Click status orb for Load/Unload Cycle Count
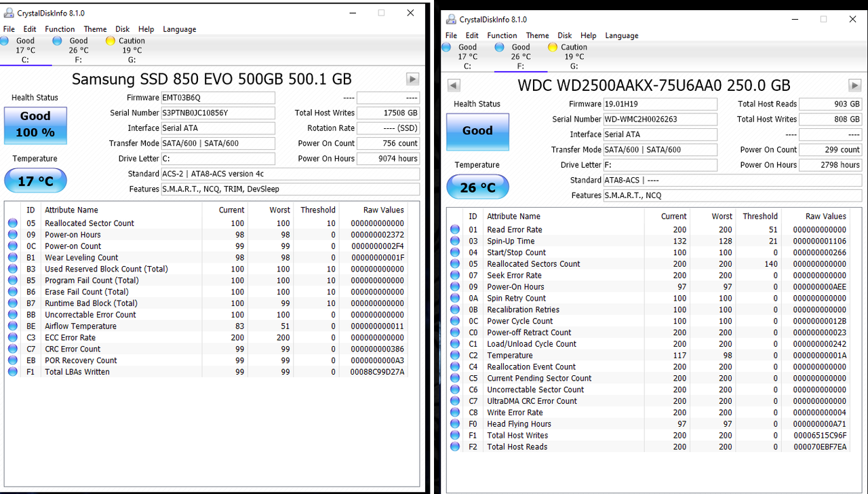The width and height of the screenshot is (868, 494). point(454,343)
